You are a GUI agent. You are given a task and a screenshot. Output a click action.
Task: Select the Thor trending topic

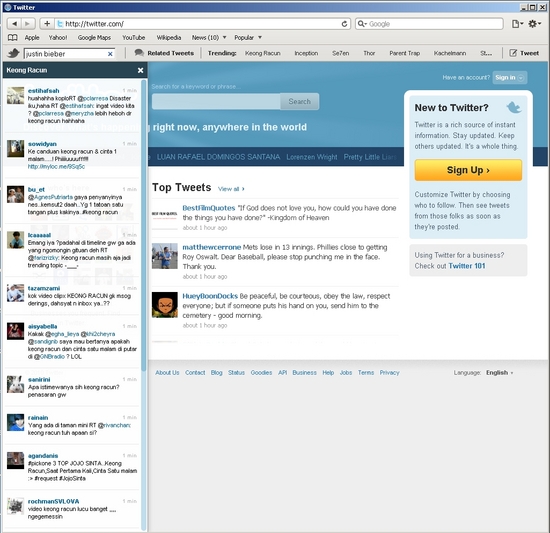(369, 53)
